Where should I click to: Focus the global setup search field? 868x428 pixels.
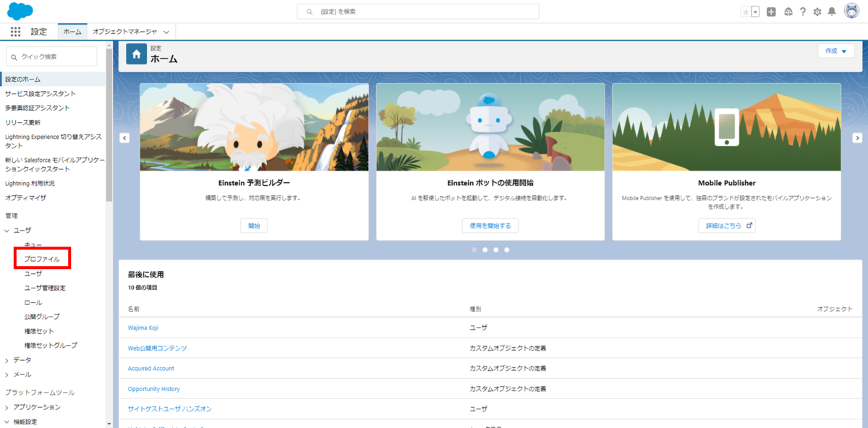[x=418, y=12]
